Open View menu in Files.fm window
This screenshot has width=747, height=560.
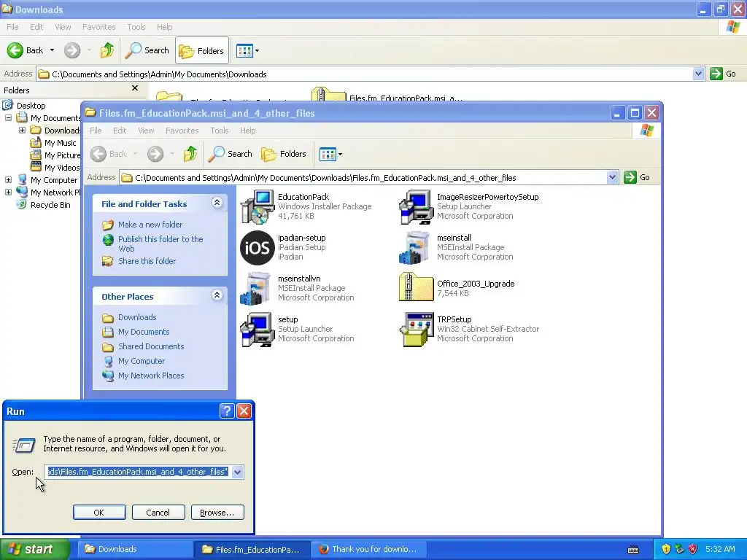(146, 131)
